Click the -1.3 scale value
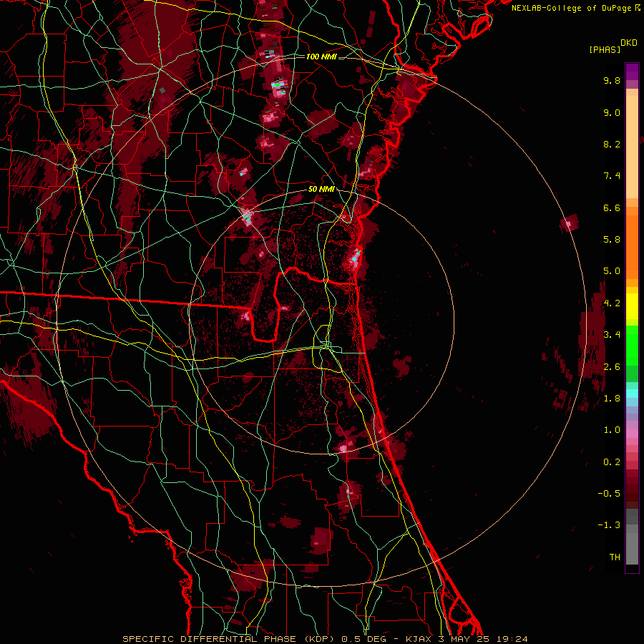 [x=609, y=525]
